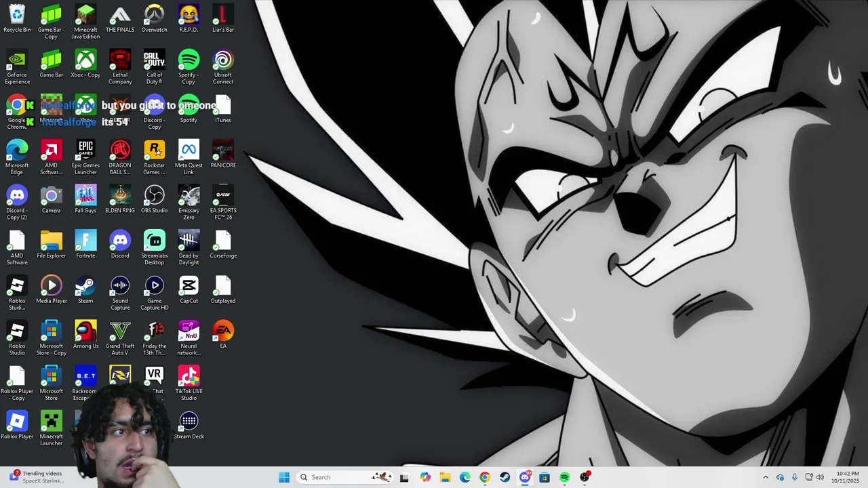
Task: Select the Rockstar Games Launcher icon
Action: point(154,158)
